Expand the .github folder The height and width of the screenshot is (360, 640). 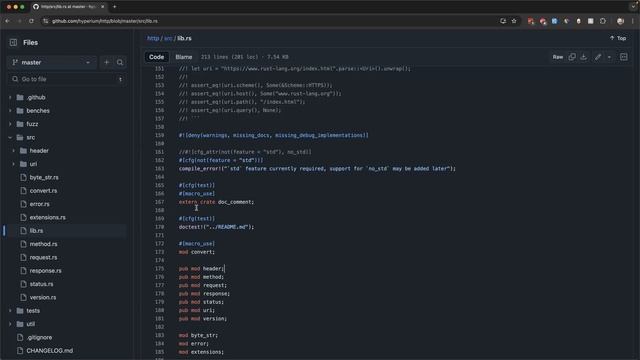point(10,98)
